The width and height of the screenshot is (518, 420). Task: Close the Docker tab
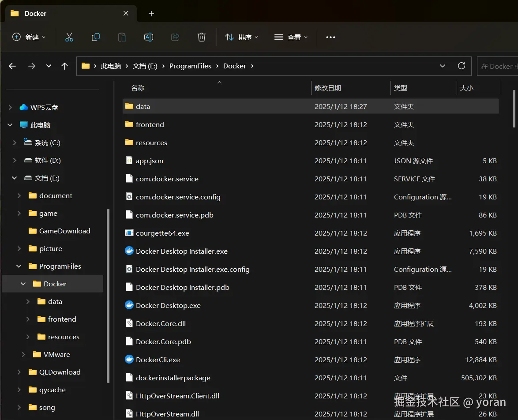[126, 13]
